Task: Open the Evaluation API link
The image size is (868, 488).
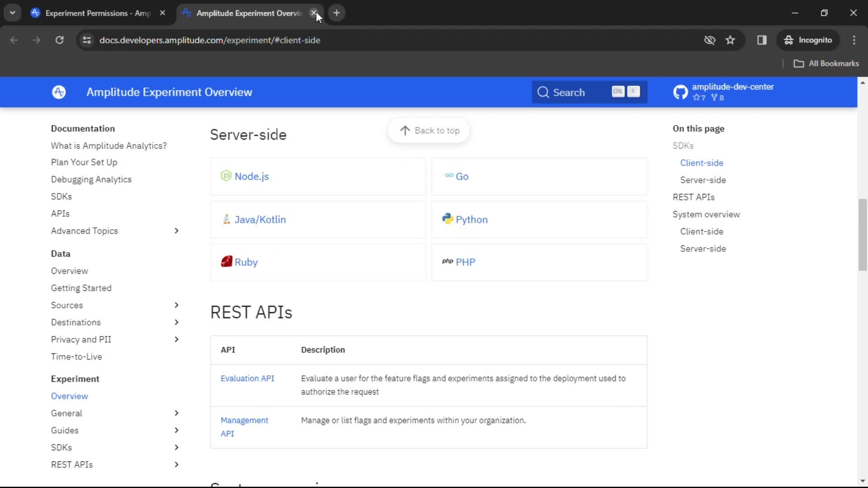Action: click(x=247, y=378)
